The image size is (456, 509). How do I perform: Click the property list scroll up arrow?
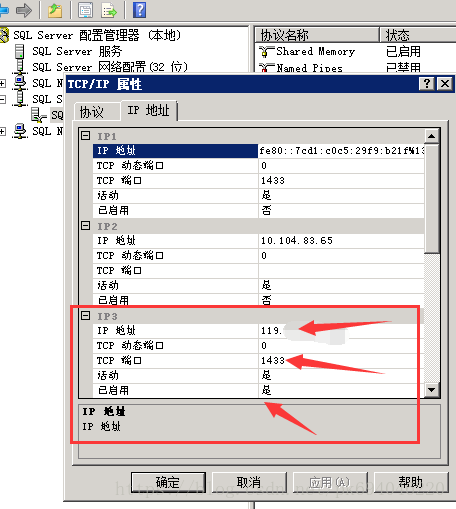(x=432, y=136)
